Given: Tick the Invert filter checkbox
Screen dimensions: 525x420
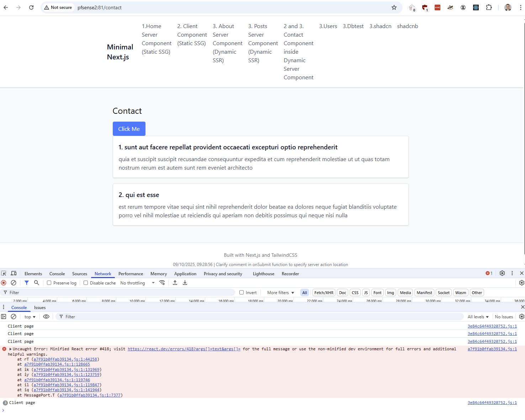Looking at the screenshot, I should 242,293.
